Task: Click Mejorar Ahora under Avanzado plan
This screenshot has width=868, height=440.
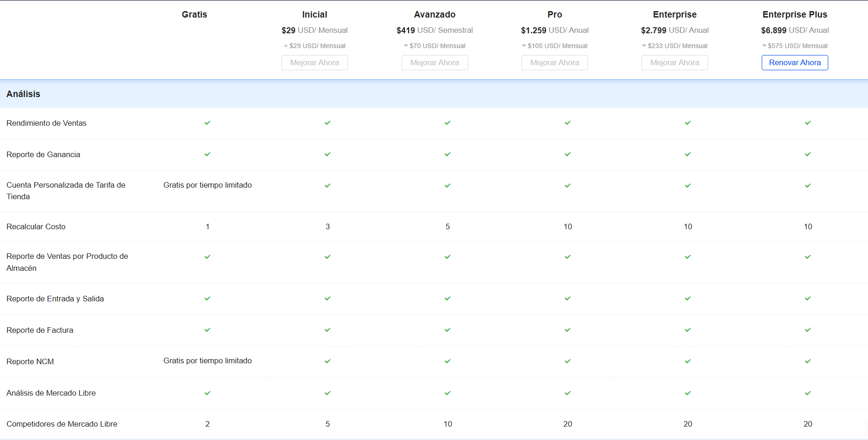Action: [x=434, y=62]
